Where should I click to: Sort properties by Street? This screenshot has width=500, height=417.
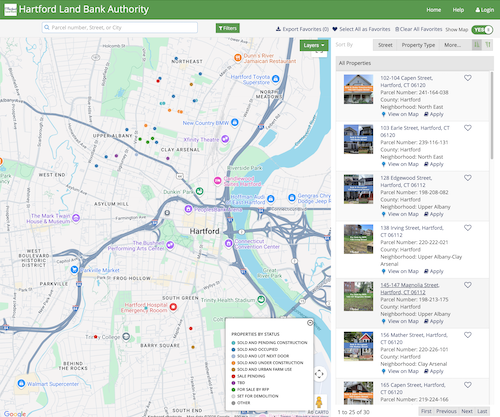tap(385, 45)
